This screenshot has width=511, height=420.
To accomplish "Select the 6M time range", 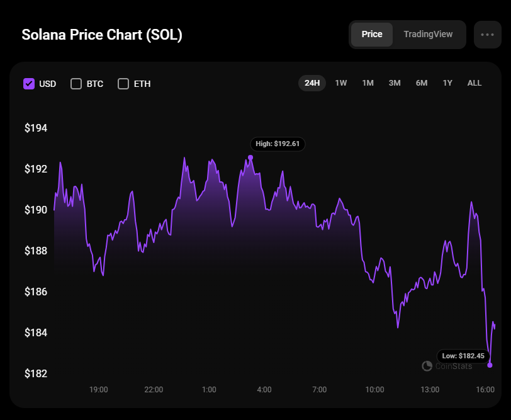I will tap(422, 83).
